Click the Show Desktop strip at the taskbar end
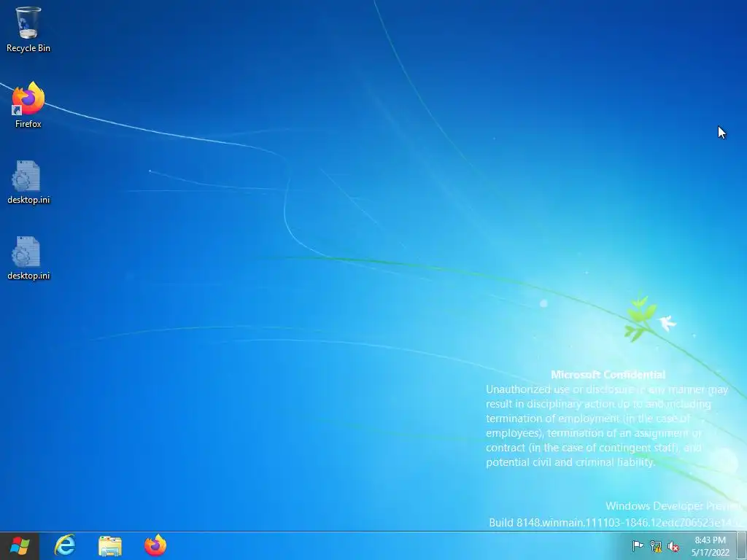The image size is (747, 560). pos(742,546)
